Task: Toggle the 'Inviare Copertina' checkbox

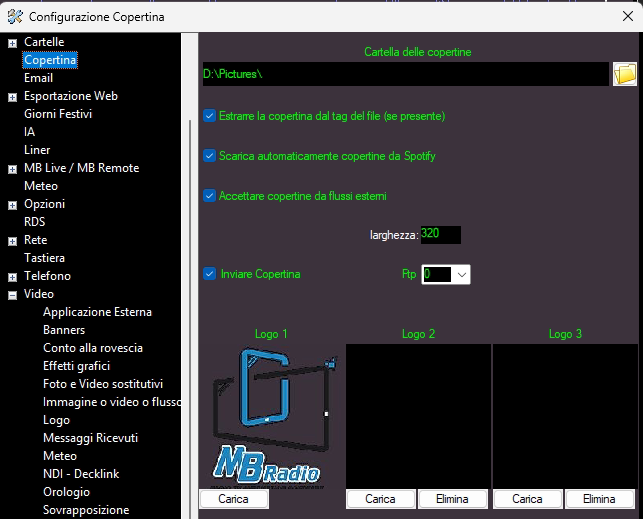Action: coord(210,274)
